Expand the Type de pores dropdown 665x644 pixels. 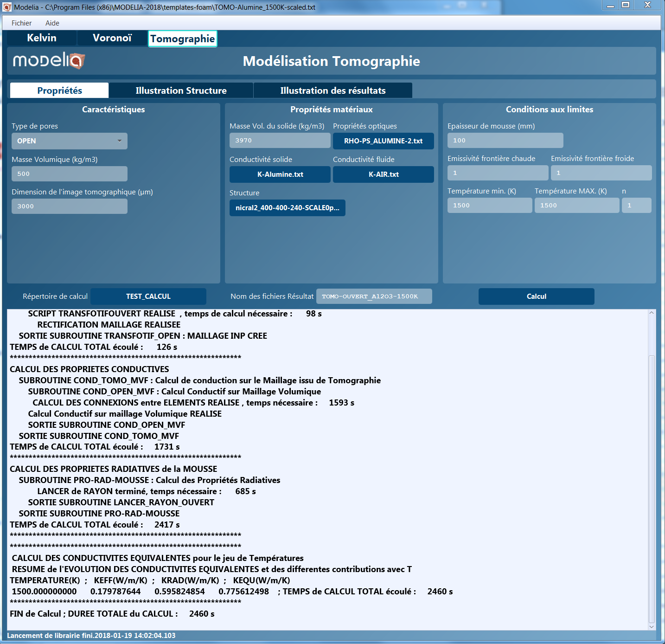coord(70,141)
